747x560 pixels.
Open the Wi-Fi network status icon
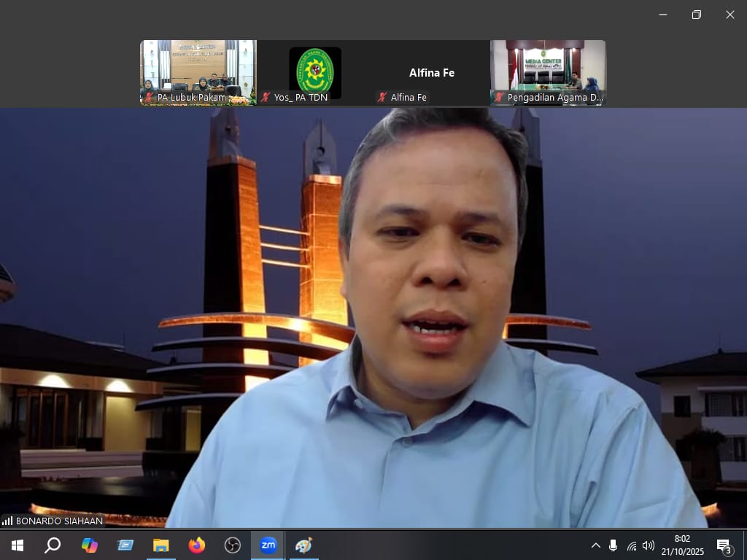pos(631,545)
